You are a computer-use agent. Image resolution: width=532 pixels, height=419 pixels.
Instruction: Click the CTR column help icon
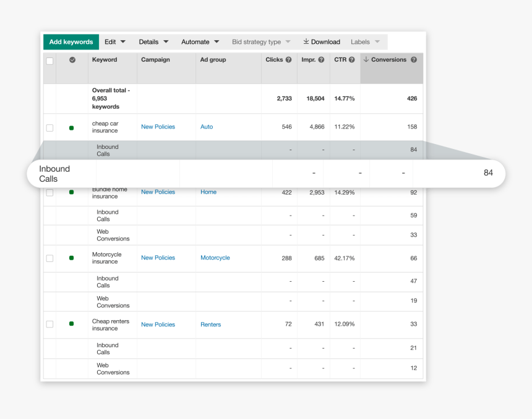[x=351, y=60]
